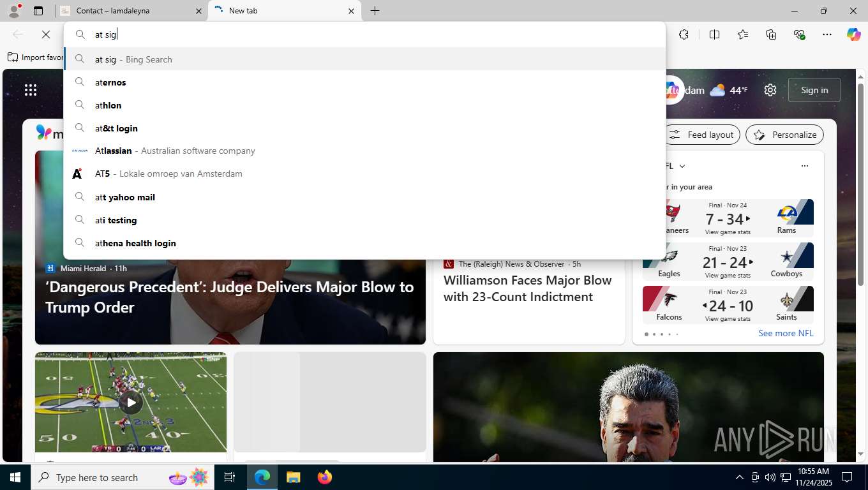Click the See more NFL link
This screenshot has width=868, height=490.
pyautogui.click(x=786, y=333)
